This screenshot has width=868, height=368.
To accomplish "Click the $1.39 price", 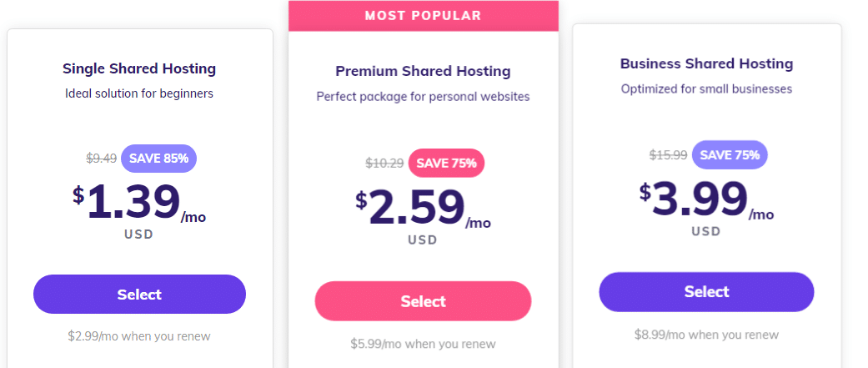I will [139, 202].
